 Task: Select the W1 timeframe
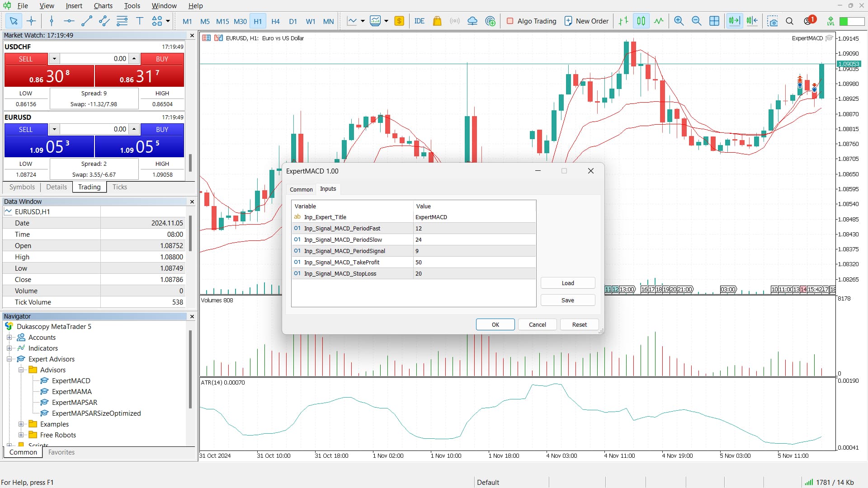(x=311, y=21)
